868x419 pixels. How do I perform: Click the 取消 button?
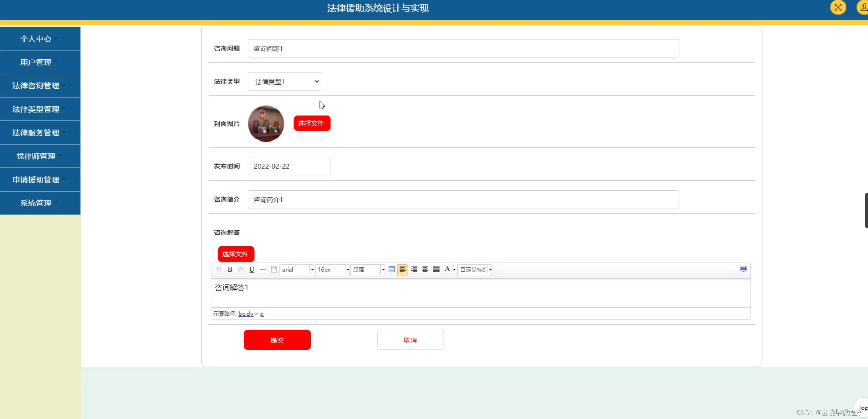pos(410,340)
